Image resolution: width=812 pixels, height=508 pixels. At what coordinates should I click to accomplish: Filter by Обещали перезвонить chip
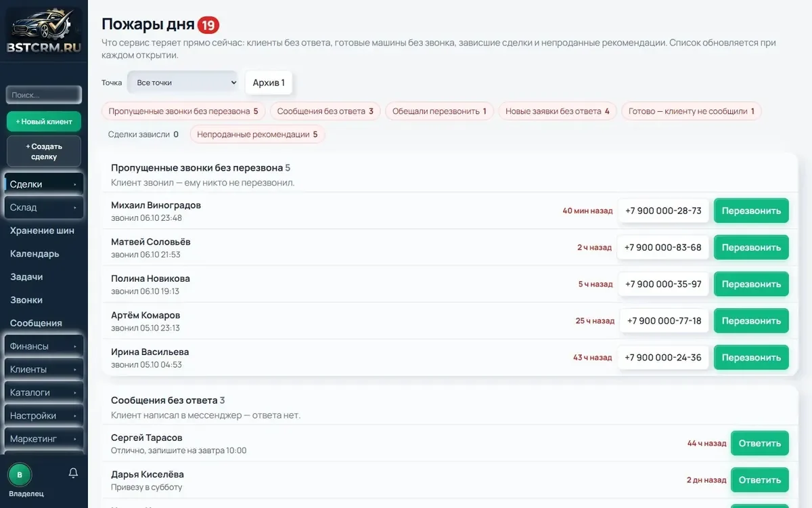point(439,111)
